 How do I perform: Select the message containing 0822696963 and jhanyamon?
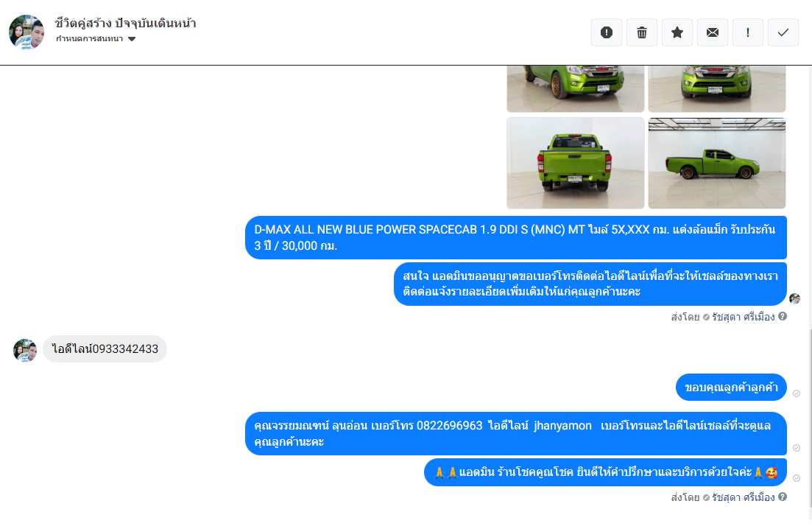pos(516,434)
